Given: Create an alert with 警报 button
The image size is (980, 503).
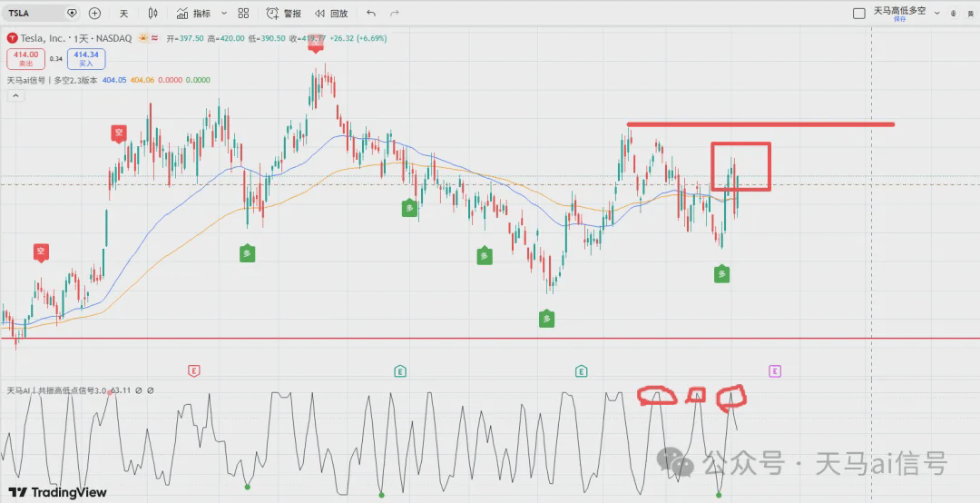Looking at the screenshot, I should pos(283,13).
